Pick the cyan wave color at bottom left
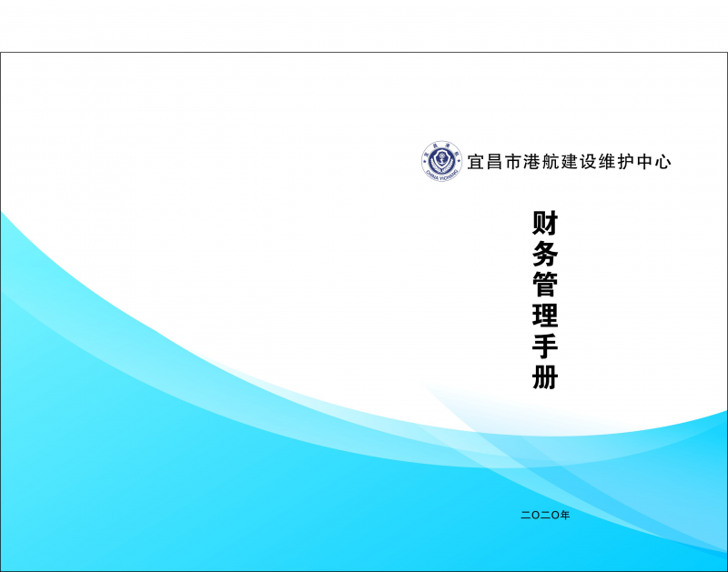728x572 pixels. pos(73,473)
